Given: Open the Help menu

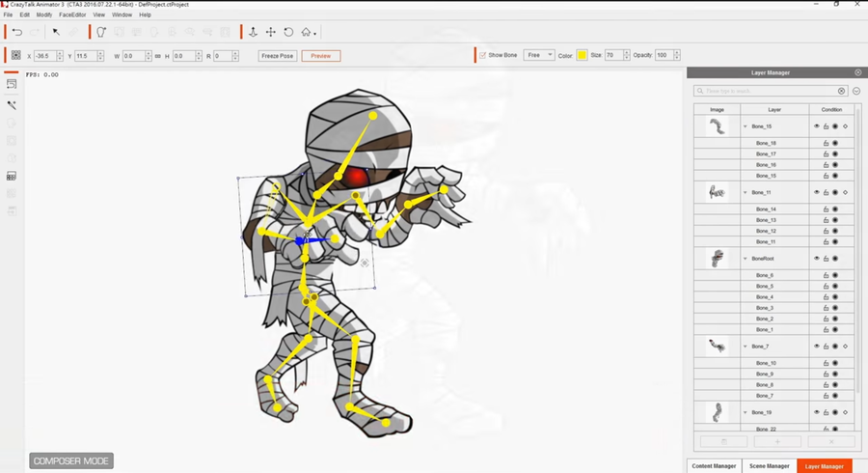Looking at the screenshot, I should (x=145, y=14).
